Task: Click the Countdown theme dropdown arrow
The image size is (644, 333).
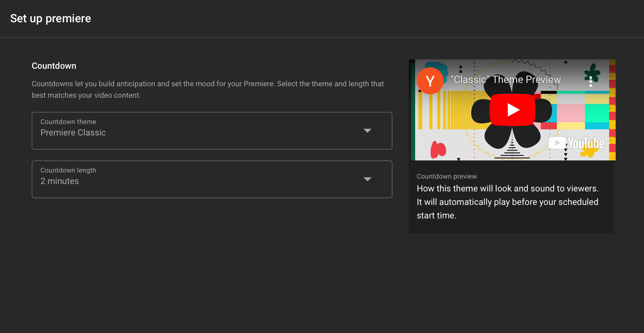Action: pyautogui.click(x=368, y=131)
